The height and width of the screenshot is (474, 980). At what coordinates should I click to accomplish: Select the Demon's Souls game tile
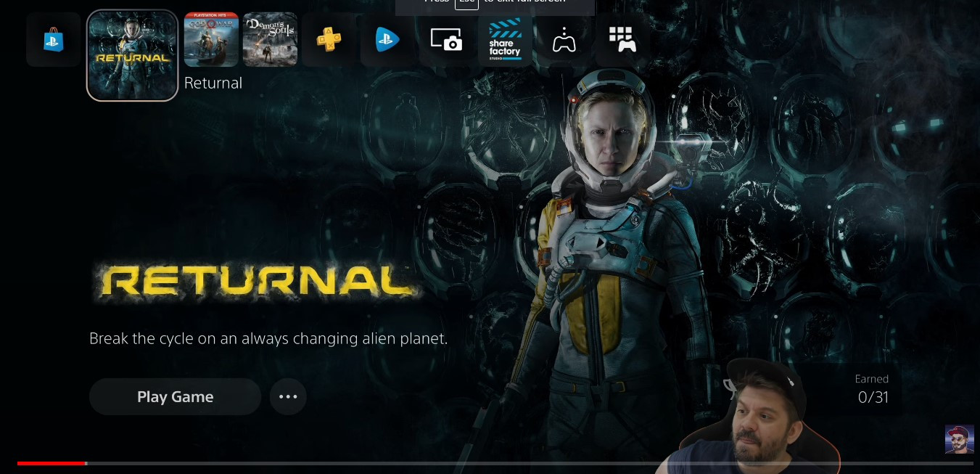click(270, 40)
